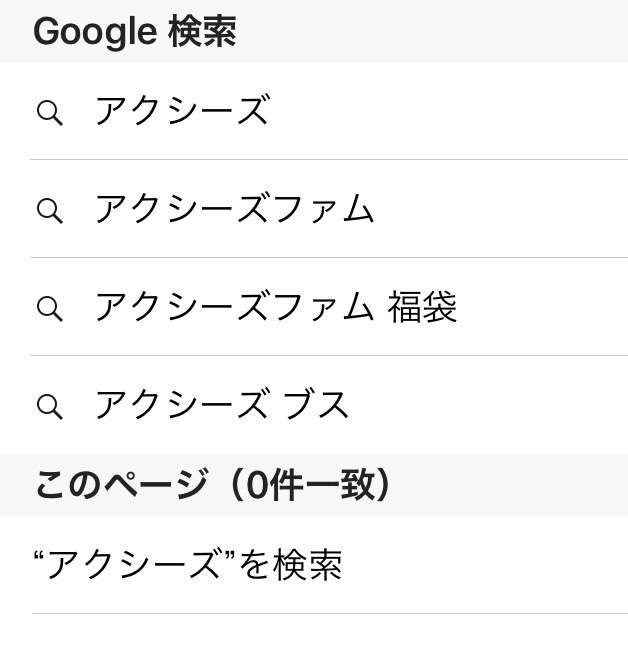Click the 0件一致 match count

(310, 485)
